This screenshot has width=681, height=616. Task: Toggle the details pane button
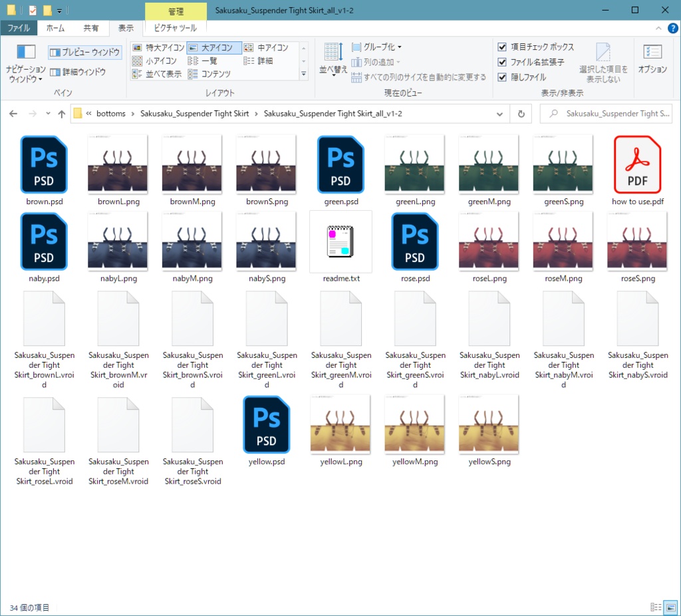click(x=78, y=72)
